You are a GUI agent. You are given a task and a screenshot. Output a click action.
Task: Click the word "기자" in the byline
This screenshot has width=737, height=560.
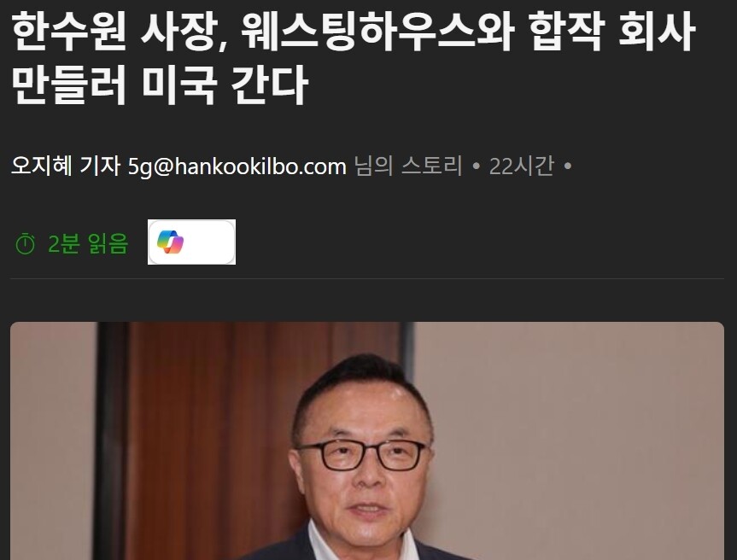point(100,166)
